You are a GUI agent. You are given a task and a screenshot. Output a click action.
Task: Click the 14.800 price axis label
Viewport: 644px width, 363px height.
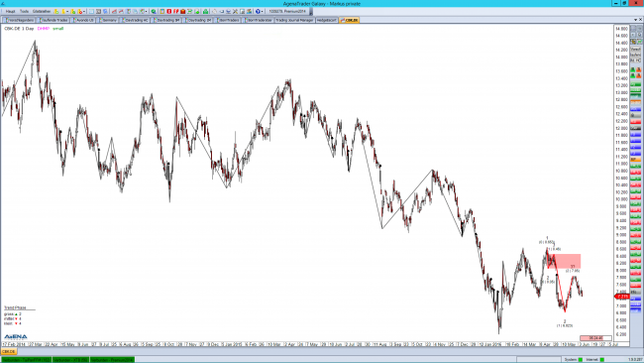pos(621,29)
